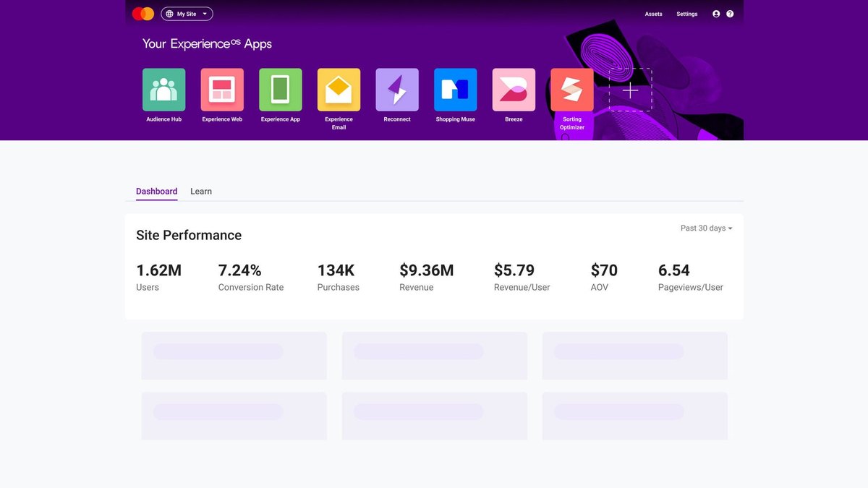Screen dimensions: 868x488
Task: Expand the Past 30 days dropdown
Action: 707,228
